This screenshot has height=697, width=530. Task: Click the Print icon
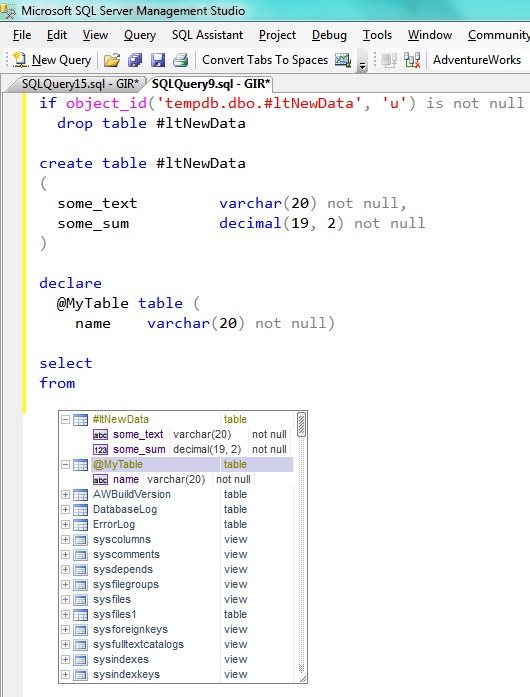181,60
